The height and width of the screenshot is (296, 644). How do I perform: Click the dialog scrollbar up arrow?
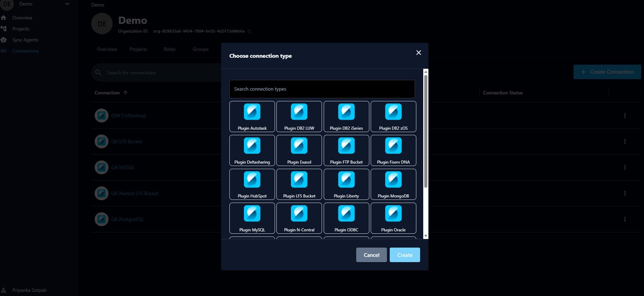(x=426, y=72)
